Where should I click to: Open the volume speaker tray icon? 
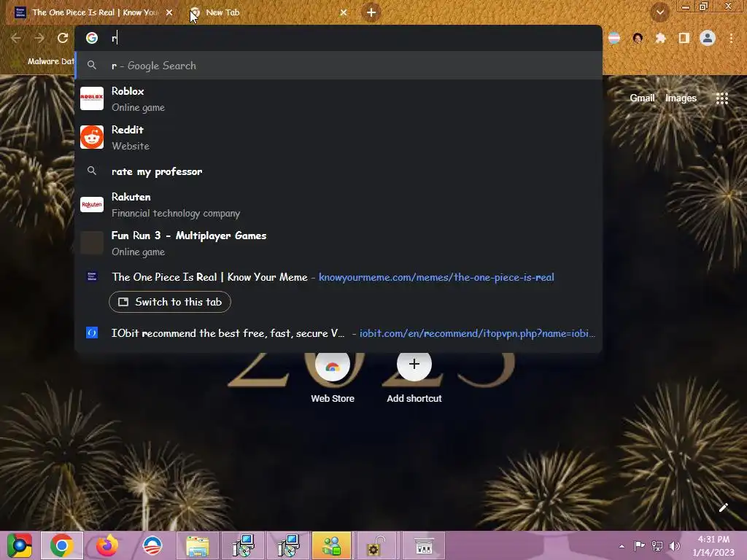click(675, 545)
